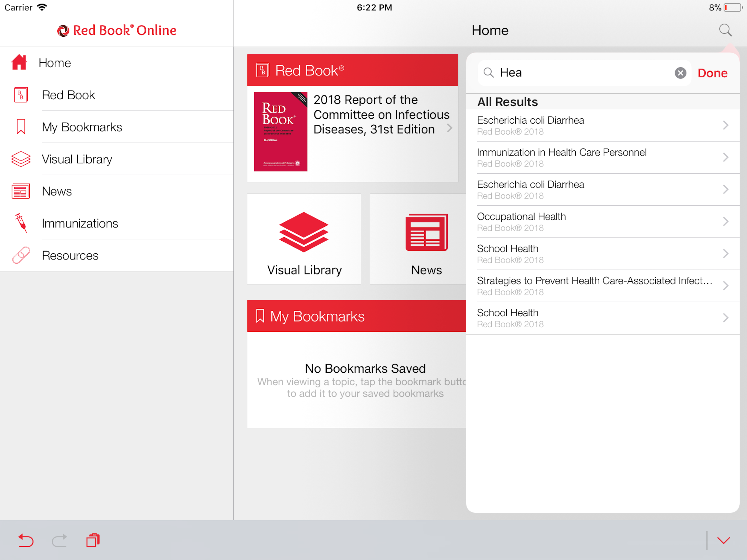Tap the magnifier search icon in header
This screenshot has width=747, height=560.
pyautogui.click(x=725, y=30)
